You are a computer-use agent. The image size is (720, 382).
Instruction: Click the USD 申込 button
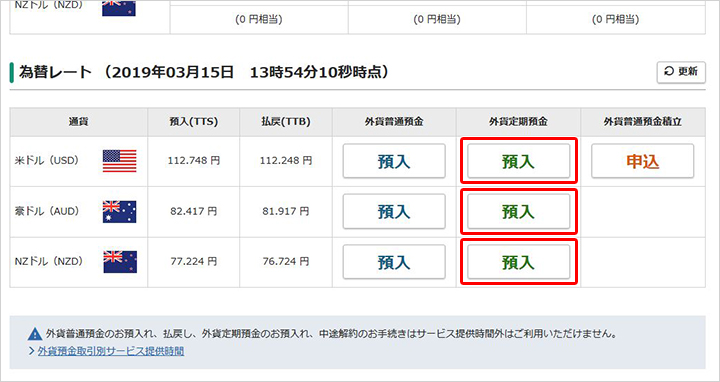click(642, 161)
